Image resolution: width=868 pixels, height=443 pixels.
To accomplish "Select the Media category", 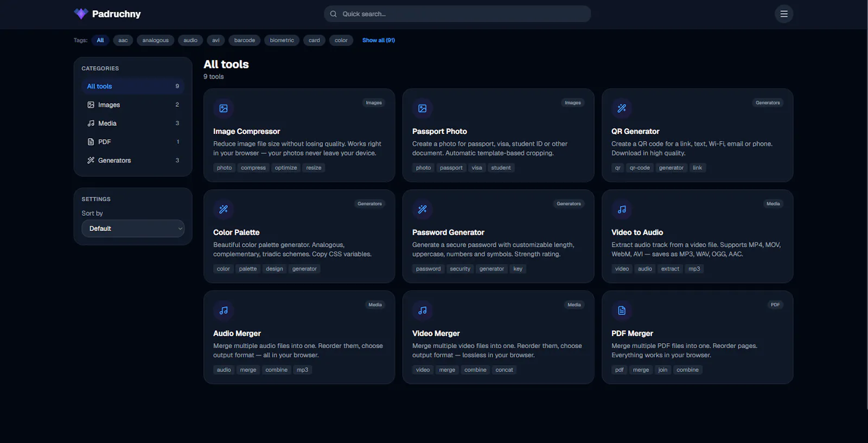I will coord(133,123).
